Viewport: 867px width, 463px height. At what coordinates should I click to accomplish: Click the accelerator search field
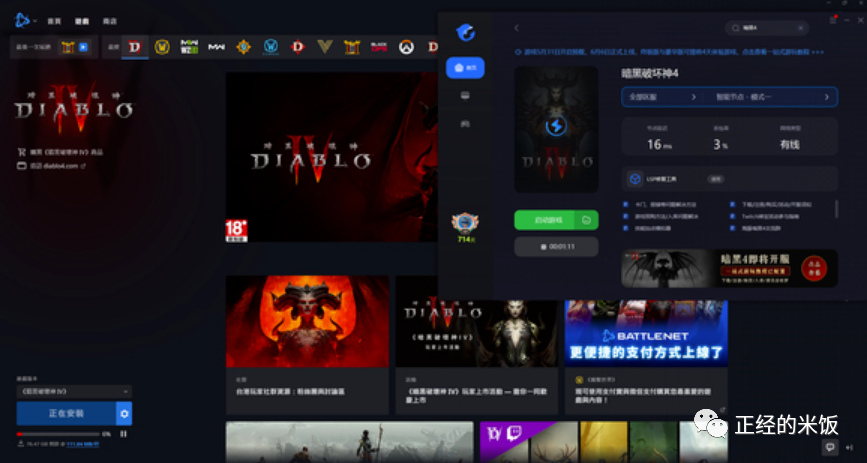coord(767,28)
